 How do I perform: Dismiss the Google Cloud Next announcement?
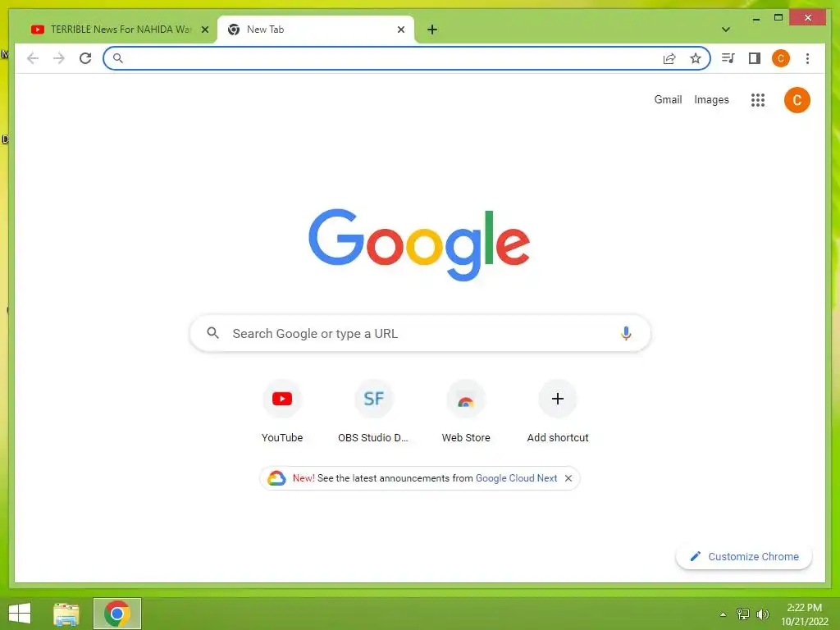(568, 478)
